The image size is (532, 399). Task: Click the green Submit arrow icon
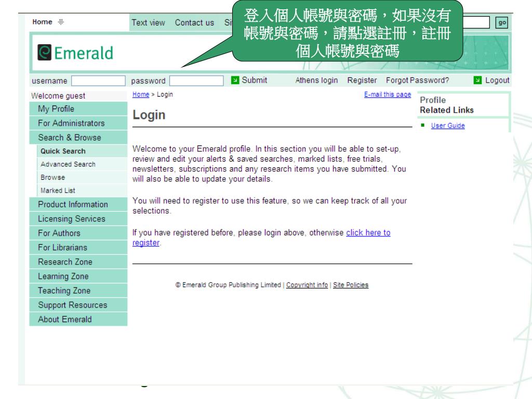point(235,80)
